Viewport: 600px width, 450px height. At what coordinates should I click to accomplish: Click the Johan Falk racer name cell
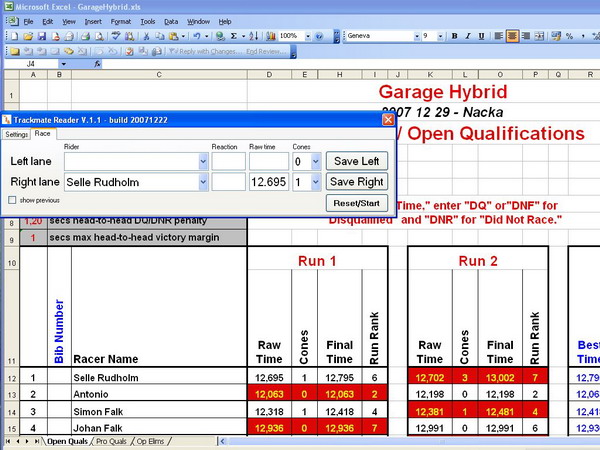pyautogui.click(x=159, y=428)
